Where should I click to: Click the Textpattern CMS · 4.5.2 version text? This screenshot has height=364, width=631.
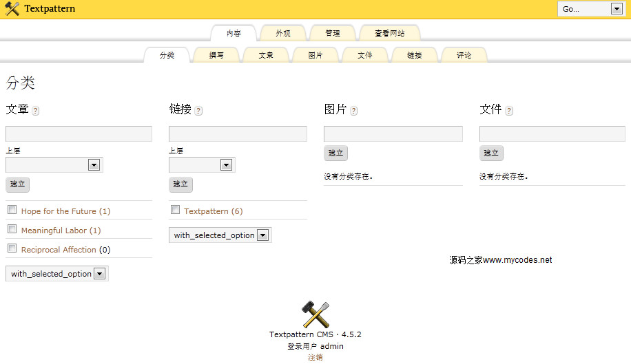315,334
